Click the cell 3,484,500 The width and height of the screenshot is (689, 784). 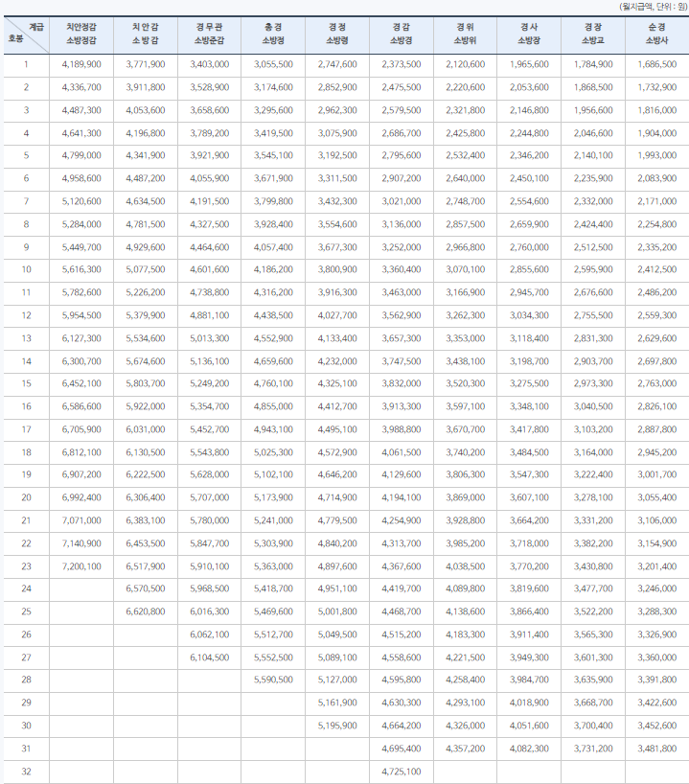(530, 452)
